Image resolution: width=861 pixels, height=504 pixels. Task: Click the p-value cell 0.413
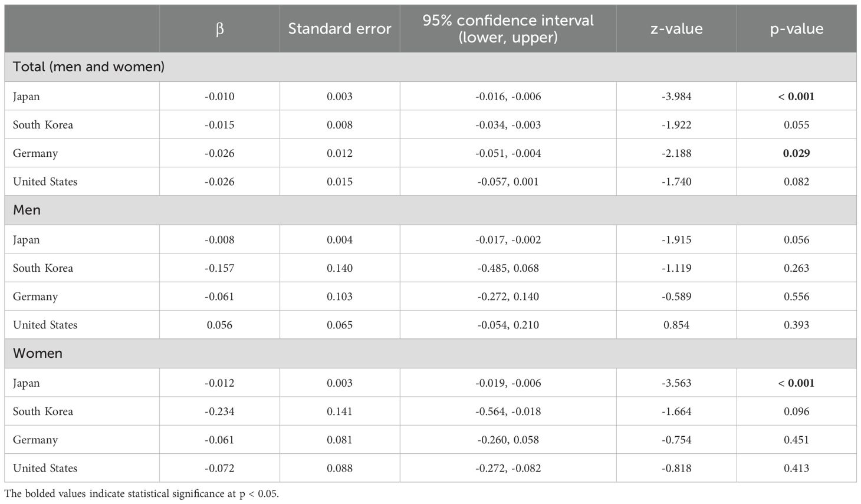point(796,468)
